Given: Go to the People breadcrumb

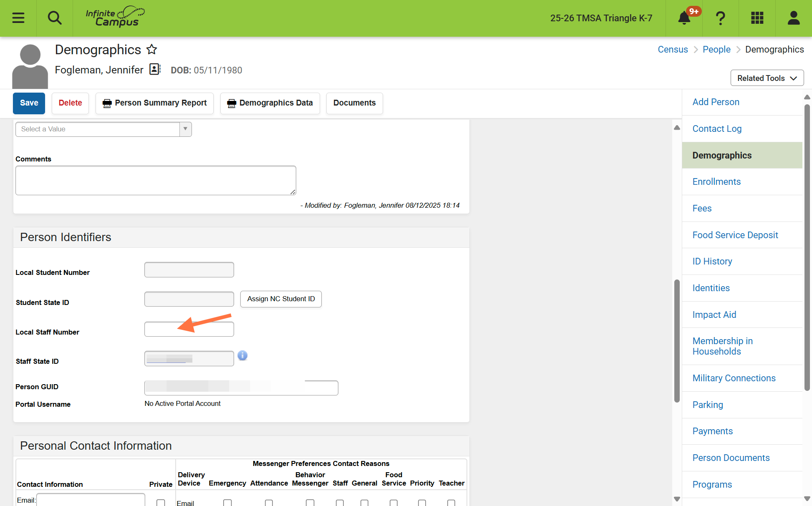Looking at the screenshot, I should tap(716, 49).
